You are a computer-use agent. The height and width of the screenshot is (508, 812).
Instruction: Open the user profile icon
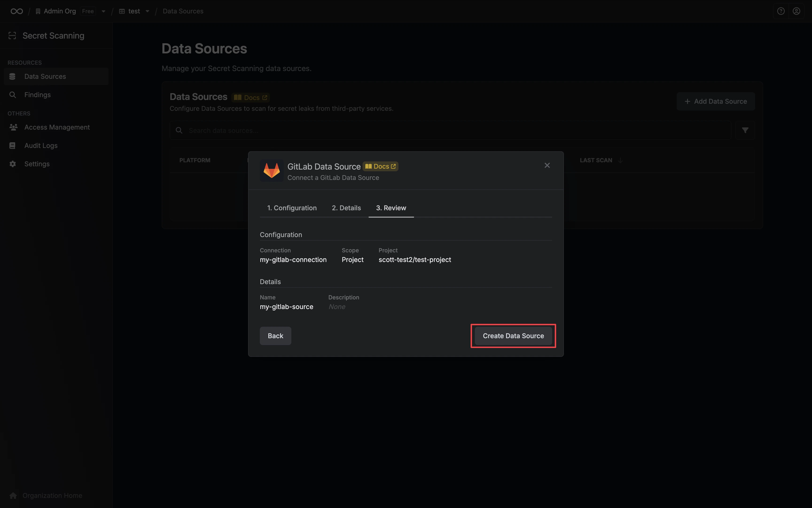coord(796,11)
